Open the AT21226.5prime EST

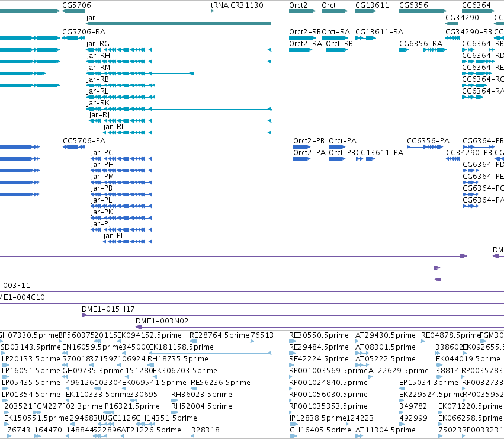[x=123, y=436]
